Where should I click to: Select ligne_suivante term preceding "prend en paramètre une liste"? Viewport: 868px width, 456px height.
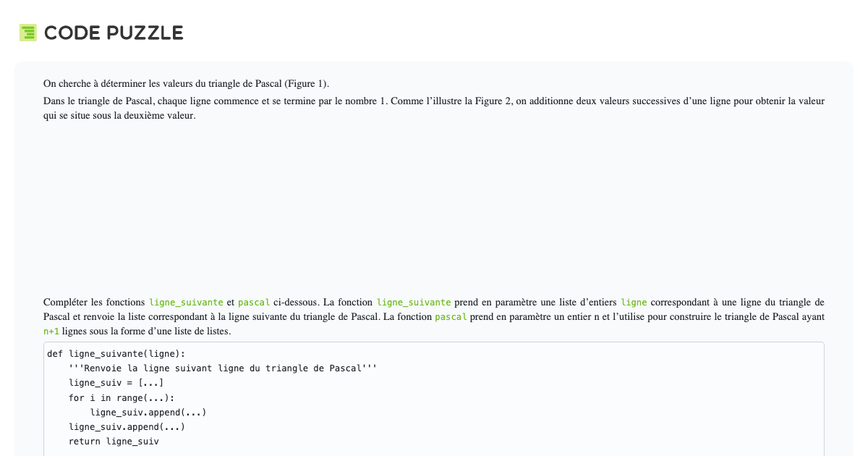[414, 302]
